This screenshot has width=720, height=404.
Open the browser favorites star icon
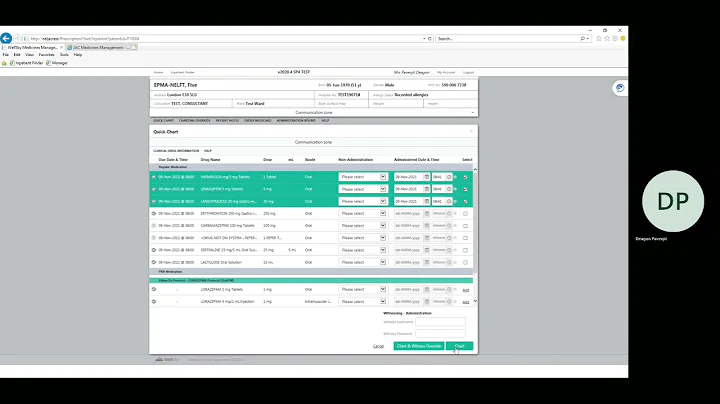tap(607, 39)
